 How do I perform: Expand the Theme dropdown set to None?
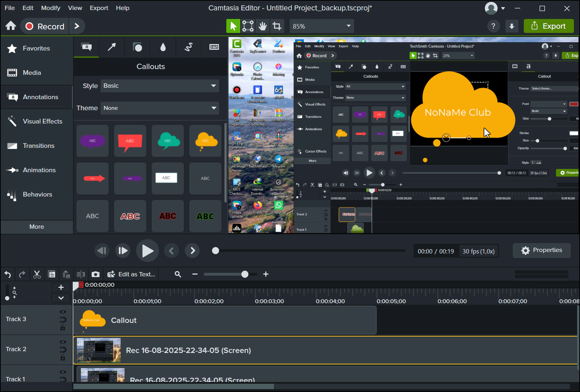[159, 108]
